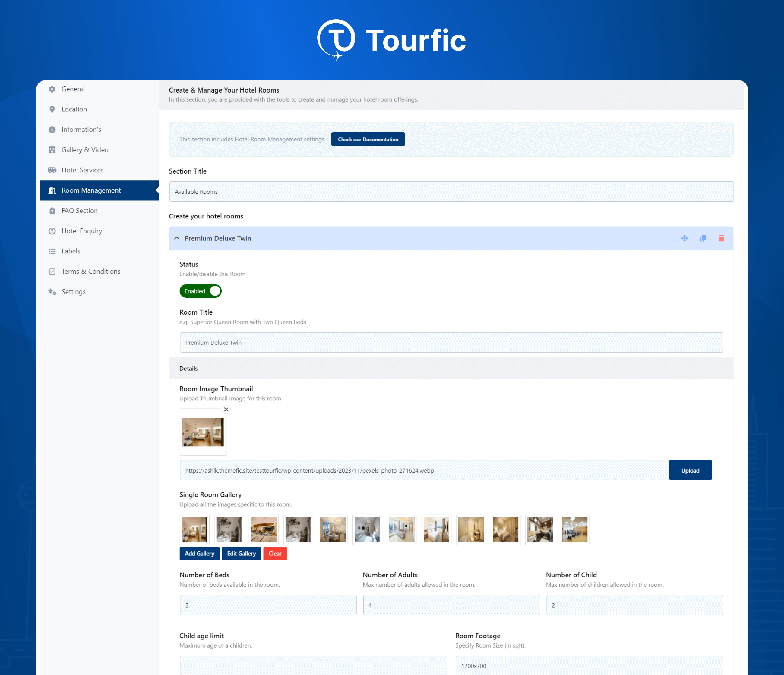Click the Room Footage field

[x=589, y=666]
